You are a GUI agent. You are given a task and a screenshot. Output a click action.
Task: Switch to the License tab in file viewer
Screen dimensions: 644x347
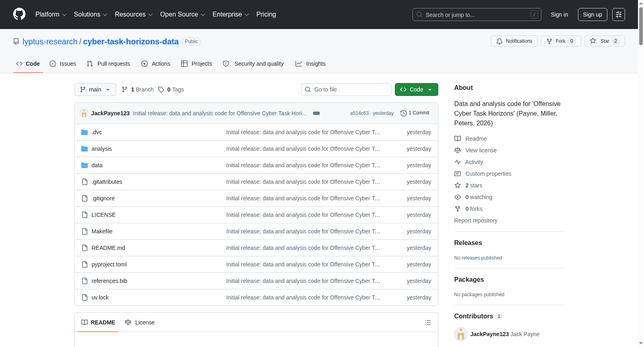(x=140, y=322)
